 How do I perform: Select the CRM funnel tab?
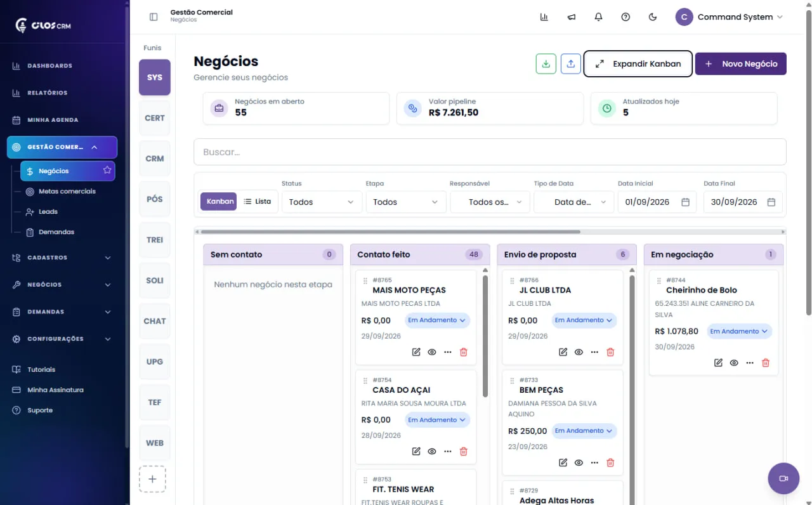pyautogui.click(x=155, y=159)
